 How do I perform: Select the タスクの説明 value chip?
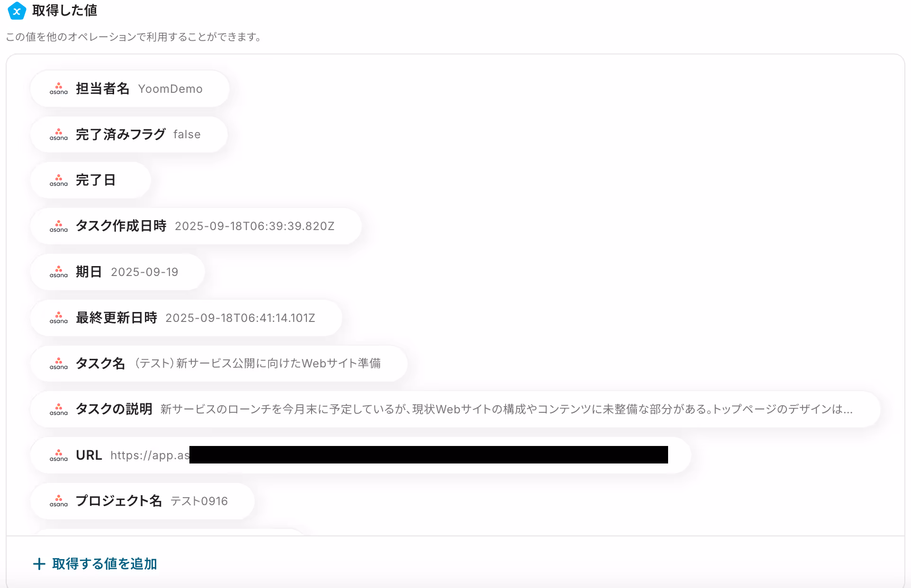tap(455, 409)
